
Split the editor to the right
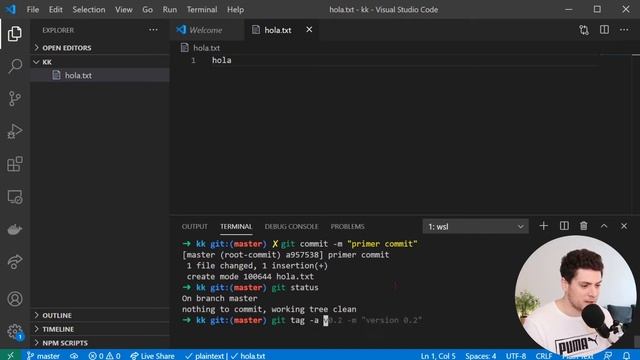[604, 30]
